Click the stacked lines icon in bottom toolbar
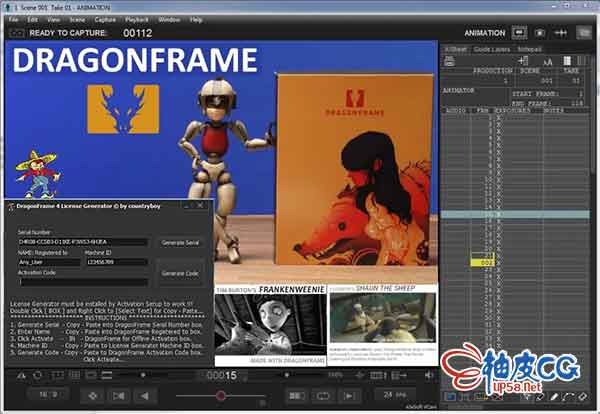Viewport: 600px width, 414px height. tap(107, 375)
